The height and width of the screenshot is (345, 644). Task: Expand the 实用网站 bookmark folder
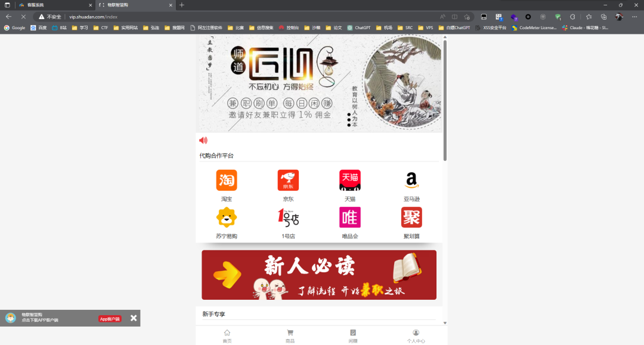pyautogui.click(x=125, y=28)
